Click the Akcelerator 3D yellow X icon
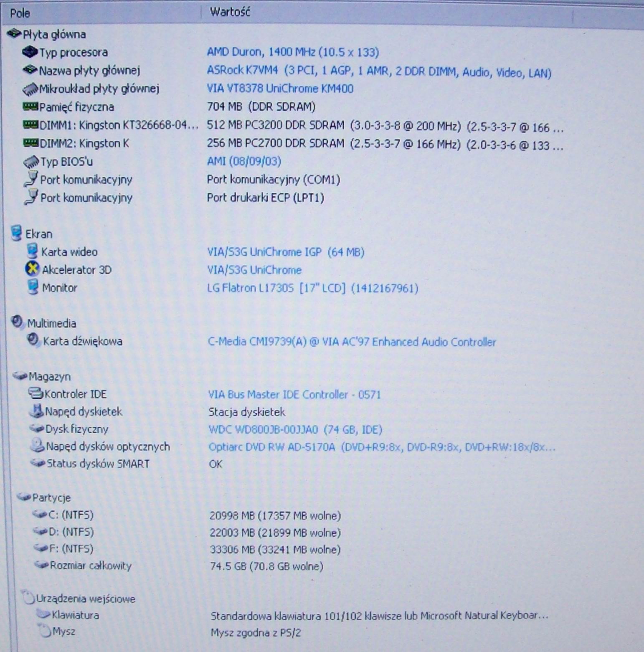The height and width of the screenshot is (652, 644). click(32, 269)
